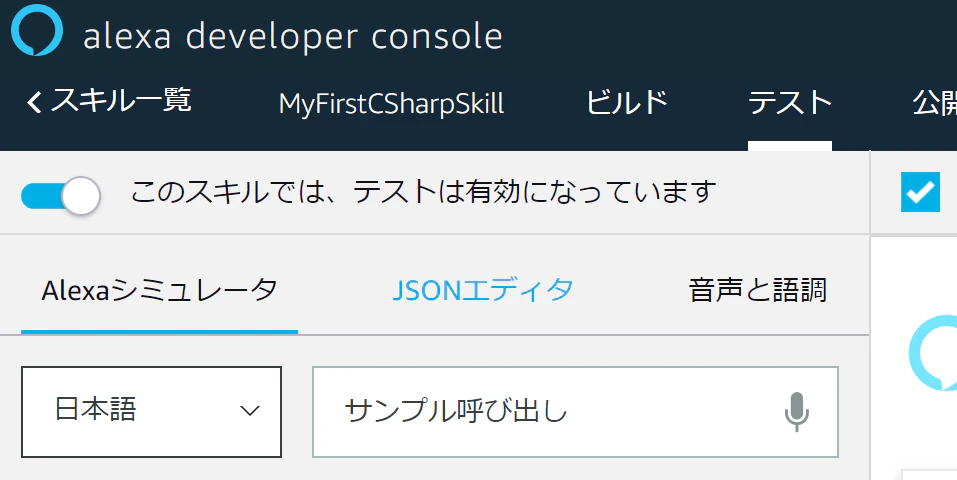Toggle the test enabled switch off
Viewport: 957px width, 480px height.
click(61, 195)
